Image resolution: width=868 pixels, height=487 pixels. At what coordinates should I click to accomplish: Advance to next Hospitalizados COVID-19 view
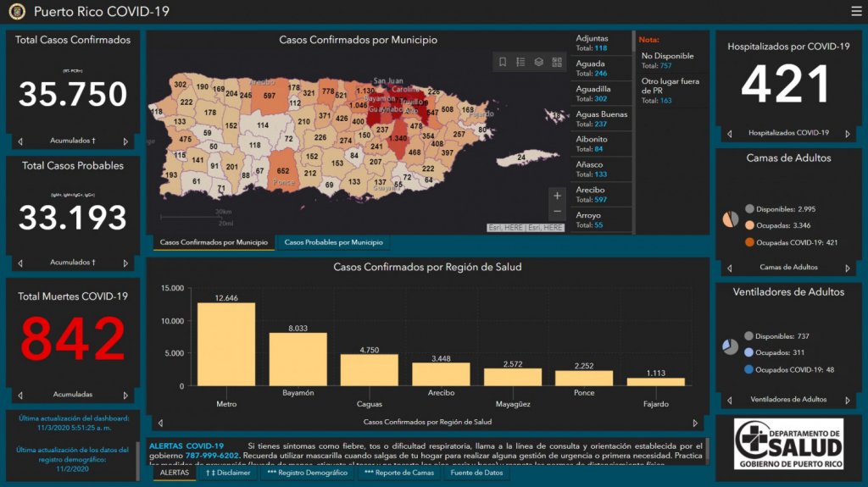848,134
